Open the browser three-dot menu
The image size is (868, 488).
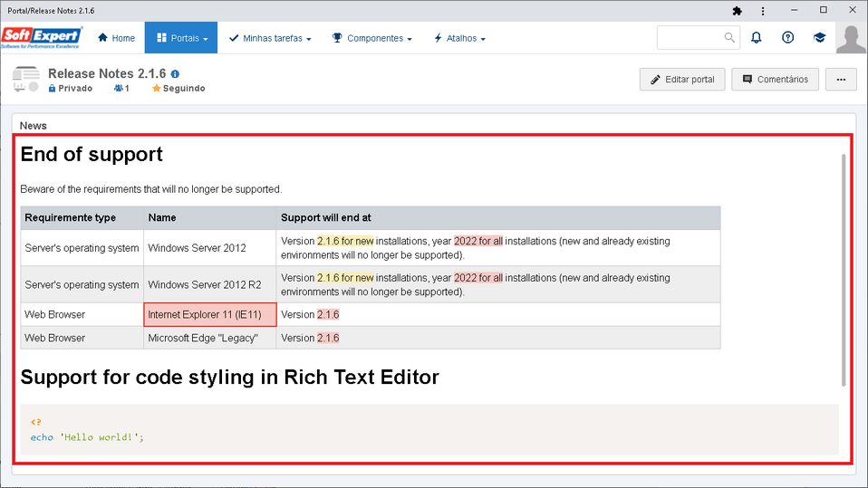point(763,11)
